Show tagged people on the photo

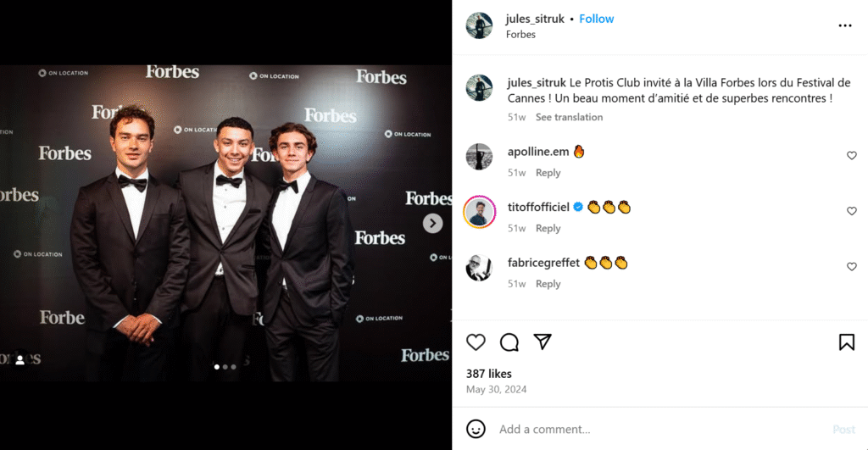click(20, 360)
